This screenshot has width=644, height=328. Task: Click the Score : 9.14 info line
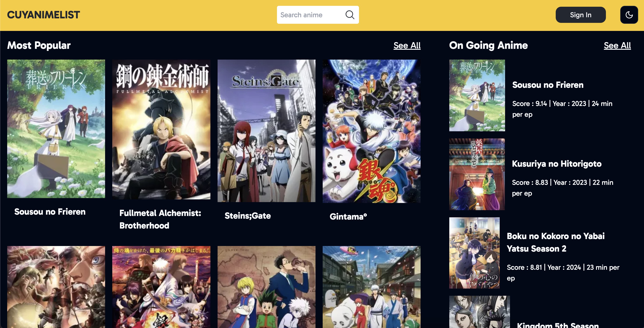562,109
